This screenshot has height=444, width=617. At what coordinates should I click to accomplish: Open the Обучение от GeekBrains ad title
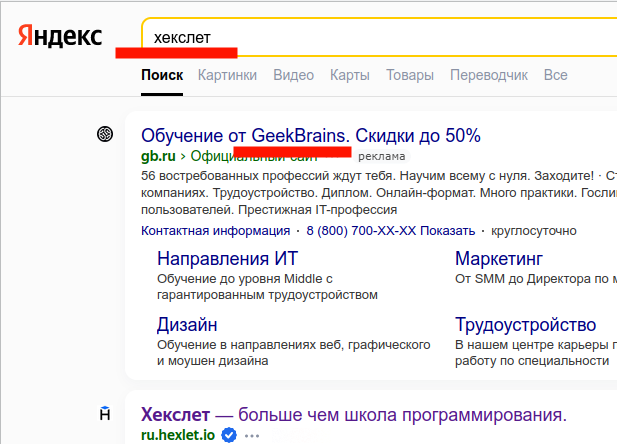[311, 136]
